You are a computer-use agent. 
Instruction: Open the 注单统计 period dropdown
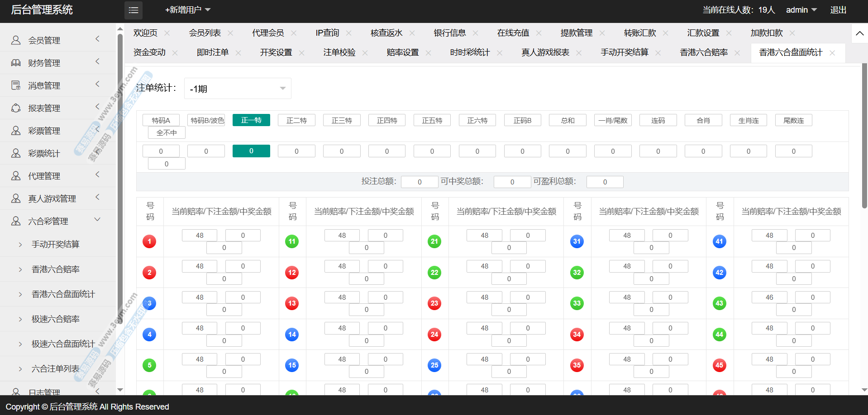tap(238, 89)
